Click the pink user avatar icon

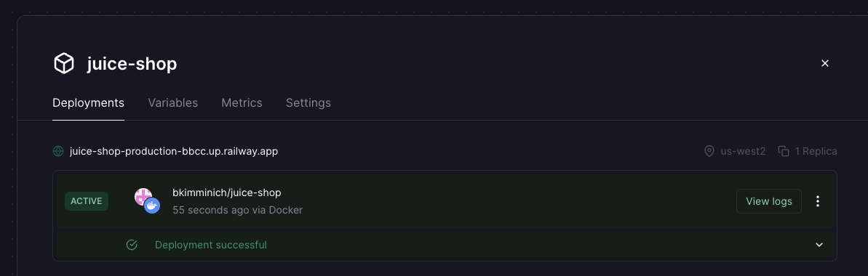(143, 196)
